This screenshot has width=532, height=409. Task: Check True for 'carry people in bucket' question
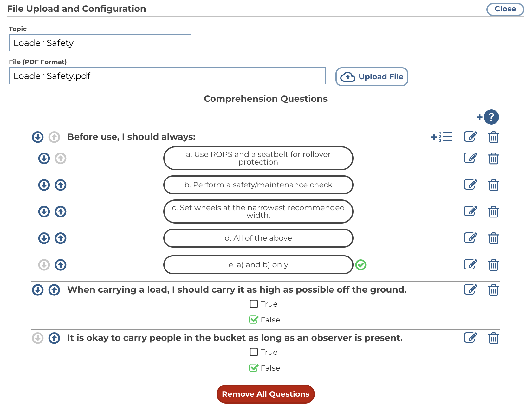tap(254, 352)
